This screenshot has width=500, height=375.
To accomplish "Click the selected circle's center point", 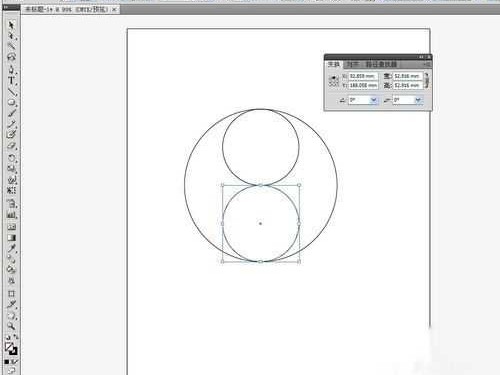I will pyautogui.click(x=260, y=223).
